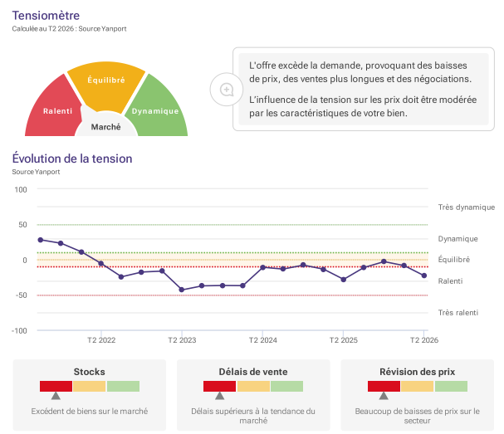Click 'Délais supérieurs à la tendance' text
Image resolution: width=504 pixels, height=434 pixels.
coord(253,416)
